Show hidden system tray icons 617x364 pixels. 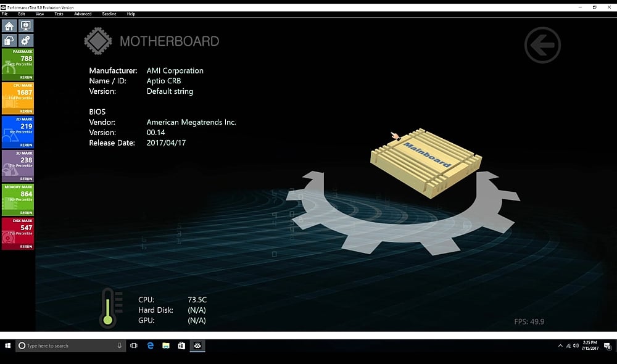tap(560, 346)
